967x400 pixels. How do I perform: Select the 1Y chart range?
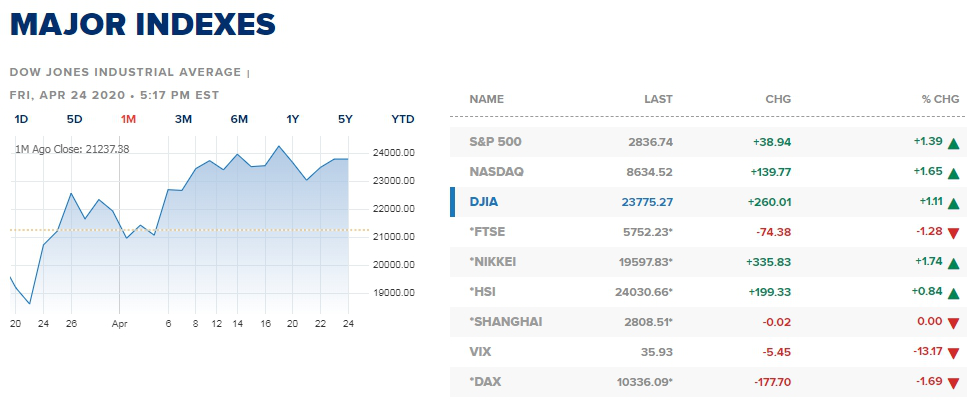click(293, 119)
